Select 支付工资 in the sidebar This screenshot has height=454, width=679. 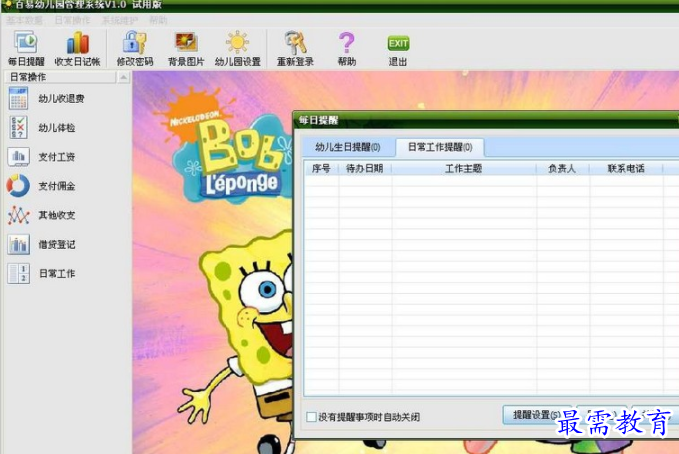[42, 157]
